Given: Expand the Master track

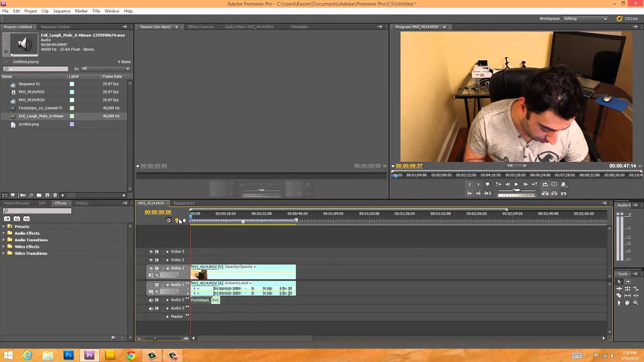Looking at the screenshot, I should click(x=168, y=317).
